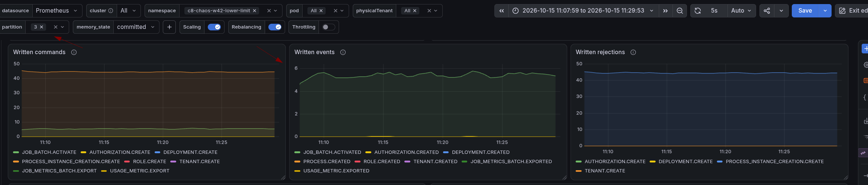
Task: Open the cluster All dropdown
Action: pyautogui.click(x=129, y=11)
